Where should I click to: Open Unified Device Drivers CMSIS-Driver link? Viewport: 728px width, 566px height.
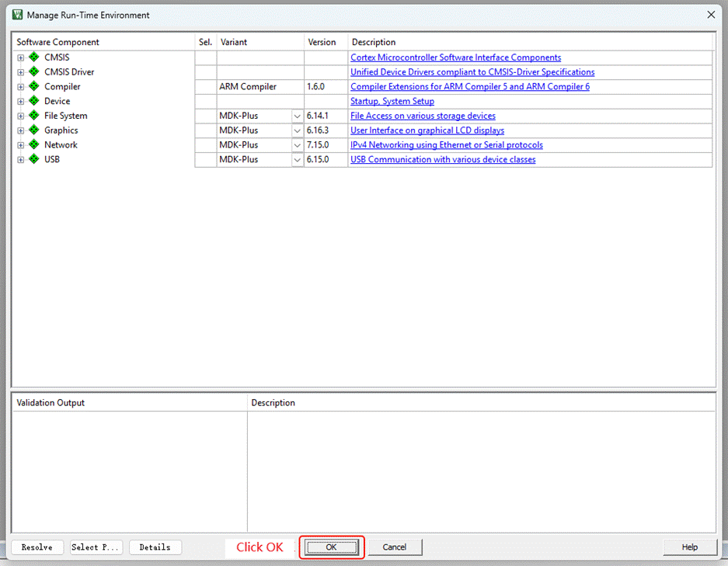pos(472,72)
